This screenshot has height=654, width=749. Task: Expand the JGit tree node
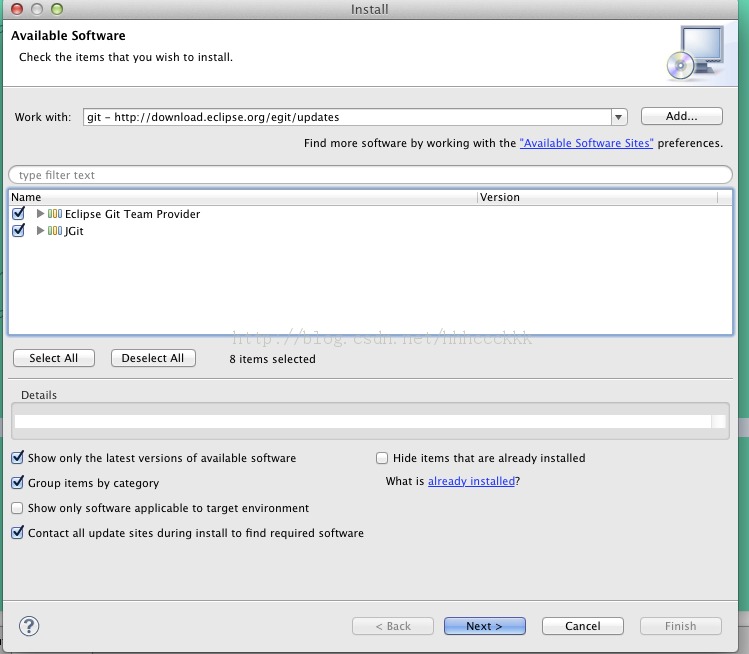pos(40,231)
